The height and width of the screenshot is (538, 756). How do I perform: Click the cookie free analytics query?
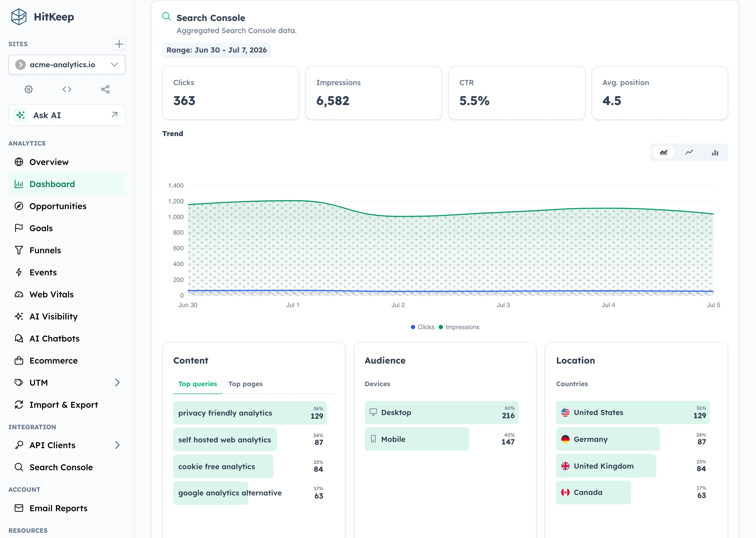(217, 467)
